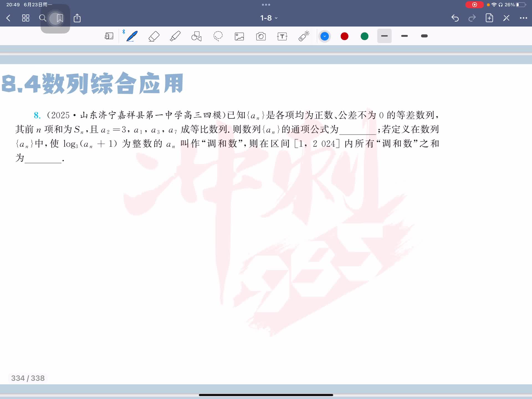Select the Eraser tool
This screenshot has width=532, height=399.
click(x=154, y=36)
